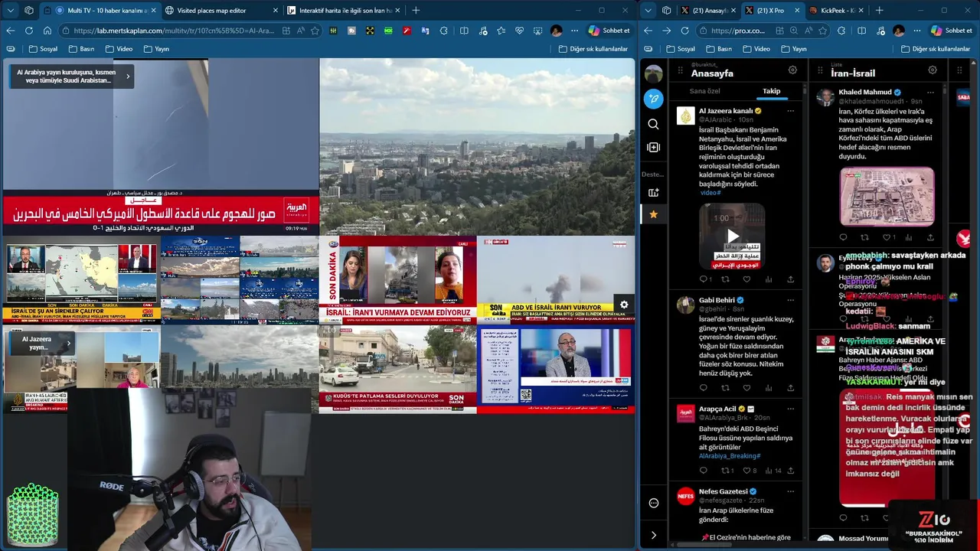Open the emoji icon in the X Pro sidebar
The width and height of the screenshot is (980, 551).
point(653,503)
